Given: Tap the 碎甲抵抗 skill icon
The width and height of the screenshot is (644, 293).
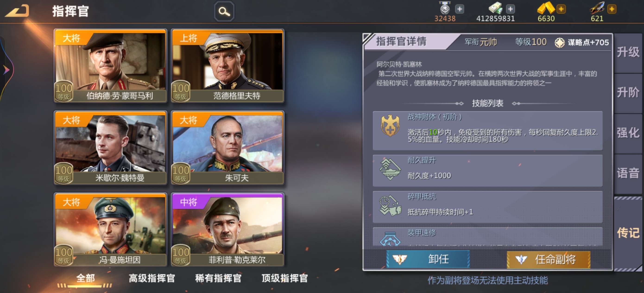Looking at the screenshot, I should (390, 206).
